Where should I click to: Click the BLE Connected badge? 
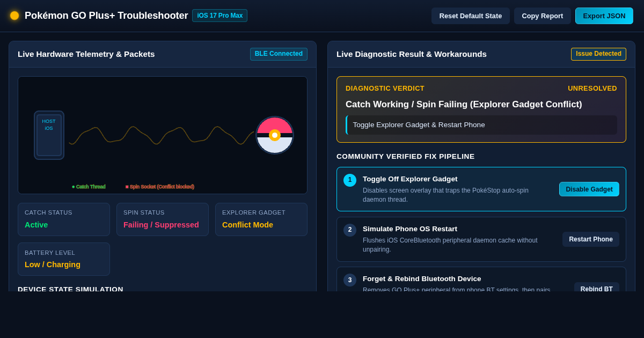point(279,54)
